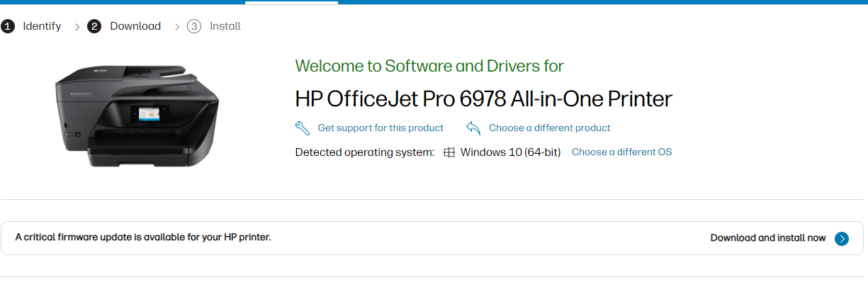Go to the Identify step
The width and height of the screenshot is (868, 297).
[42, 26]
